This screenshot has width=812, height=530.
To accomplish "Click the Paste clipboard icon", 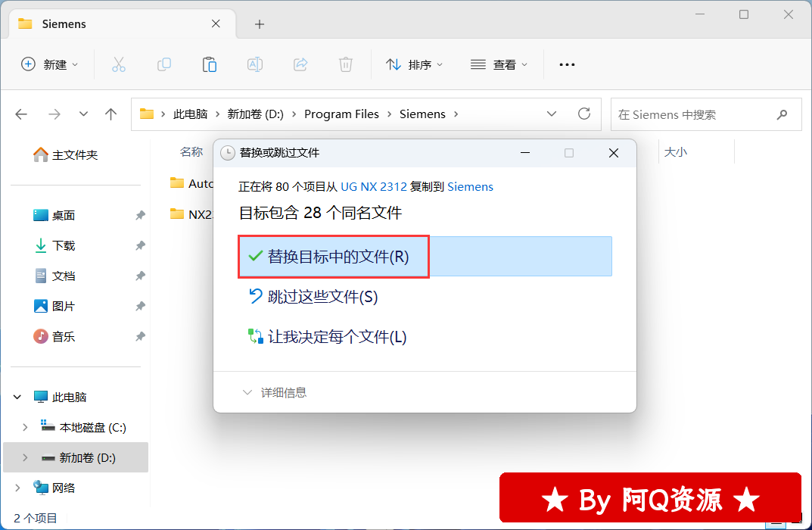I will point(209,65).
